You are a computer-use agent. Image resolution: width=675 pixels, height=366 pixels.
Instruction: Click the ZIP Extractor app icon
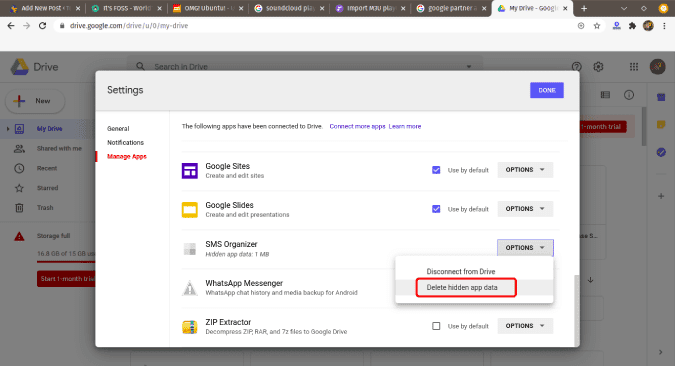tap(189, 327)
